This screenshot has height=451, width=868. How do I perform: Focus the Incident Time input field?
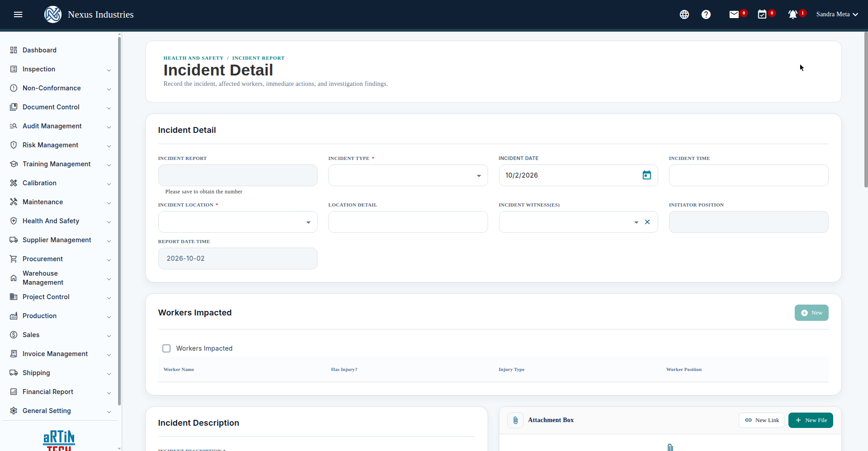click(749, 175)
